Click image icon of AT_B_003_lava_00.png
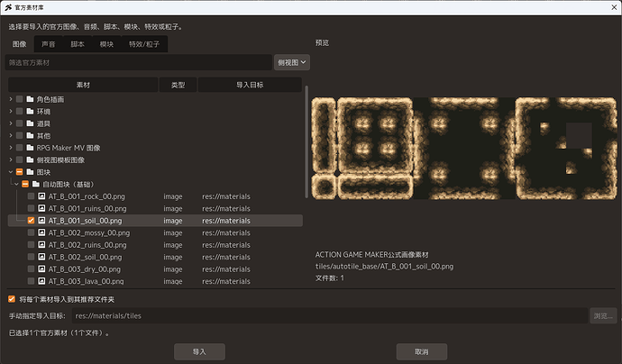 tap(41, 281)
